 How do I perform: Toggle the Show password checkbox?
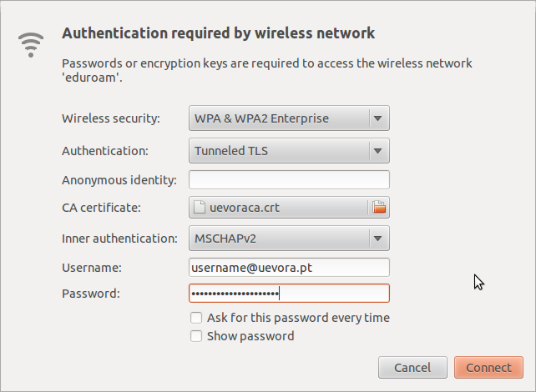[x=196, y=336]
